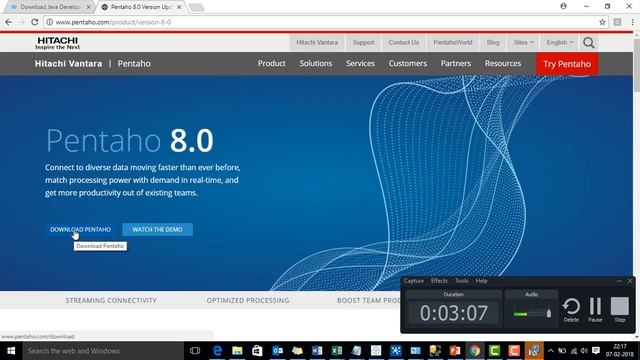Open the Partners menu
The width and height of the screenshot is (640, 360).
tap(456, 63)
